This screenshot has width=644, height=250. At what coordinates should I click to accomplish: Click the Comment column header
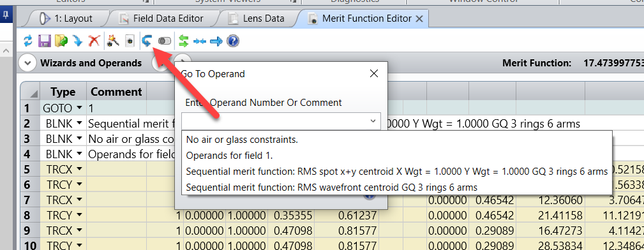[x=116, y=91]
